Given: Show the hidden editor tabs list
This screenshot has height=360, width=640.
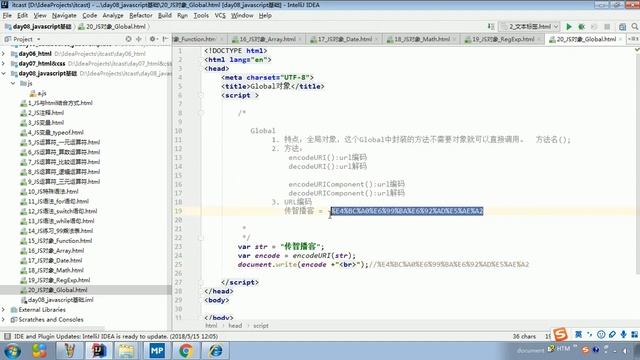Looking at the screenshot, I should [633, 39].
